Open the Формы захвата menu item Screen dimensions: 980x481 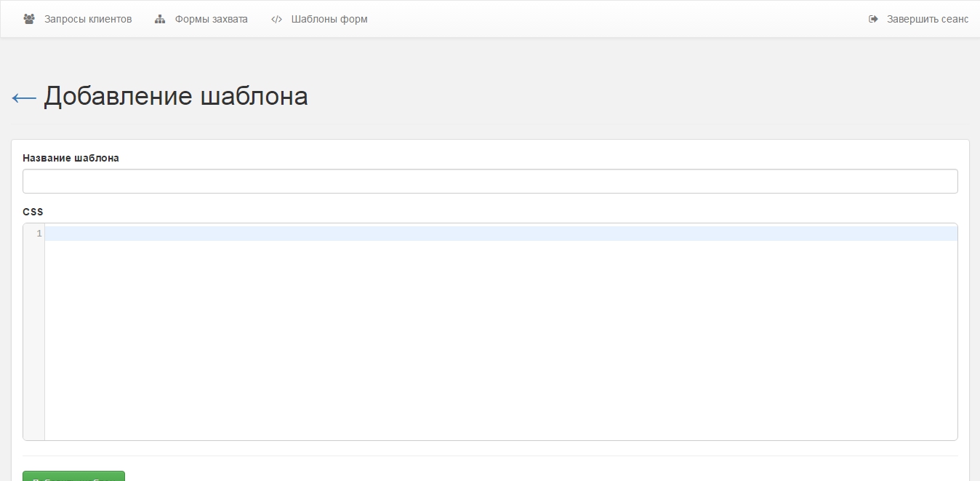tap(211, 19)
